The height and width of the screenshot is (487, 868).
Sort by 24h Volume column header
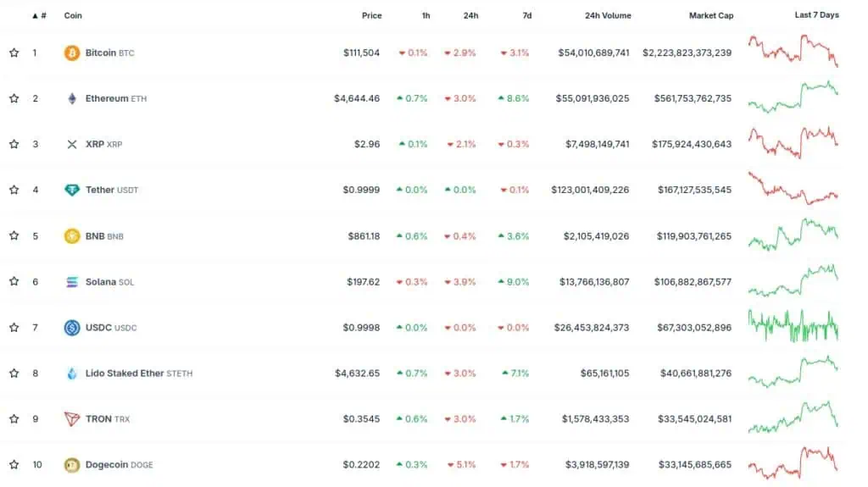click(x=608, y=15)
